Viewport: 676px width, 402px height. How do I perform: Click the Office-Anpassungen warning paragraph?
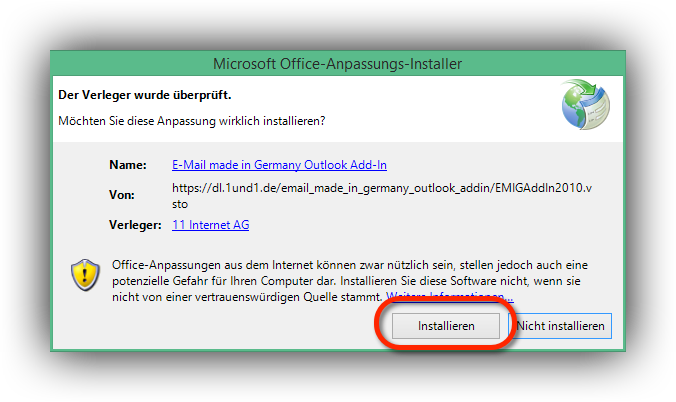click(x=350, y=281)
